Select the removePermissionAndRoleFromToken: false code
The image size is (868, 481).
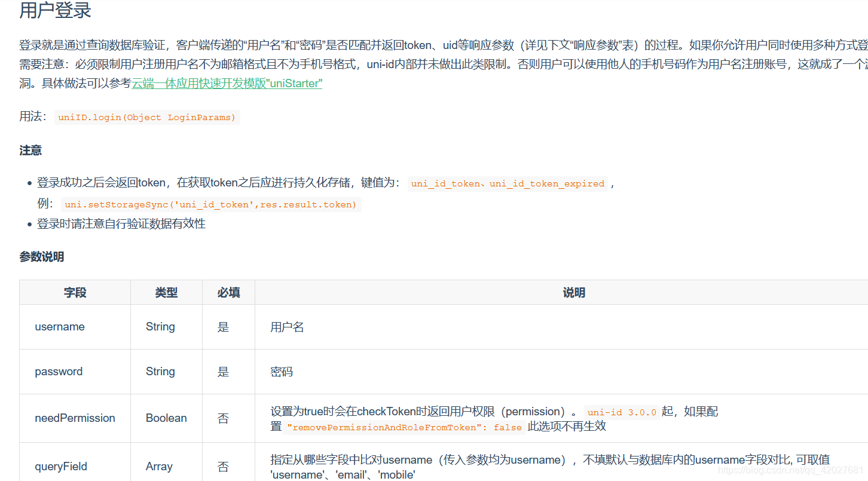click(405, 427)
